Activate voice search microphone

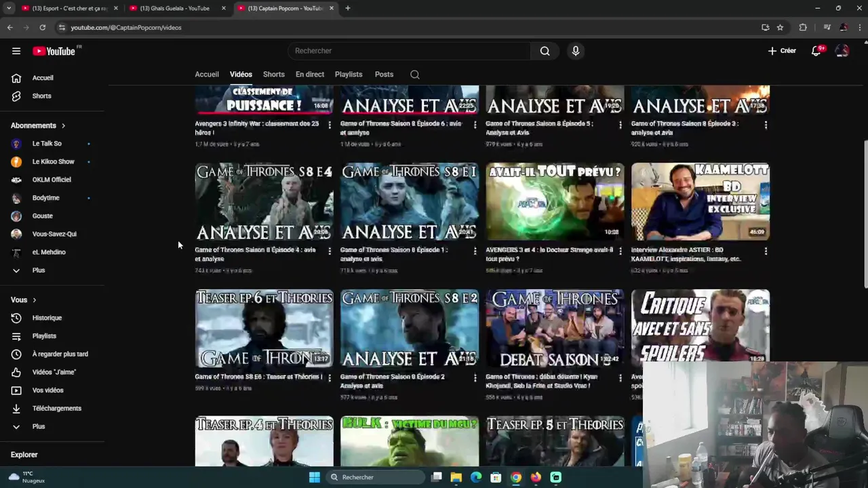(x=576, y=51)
